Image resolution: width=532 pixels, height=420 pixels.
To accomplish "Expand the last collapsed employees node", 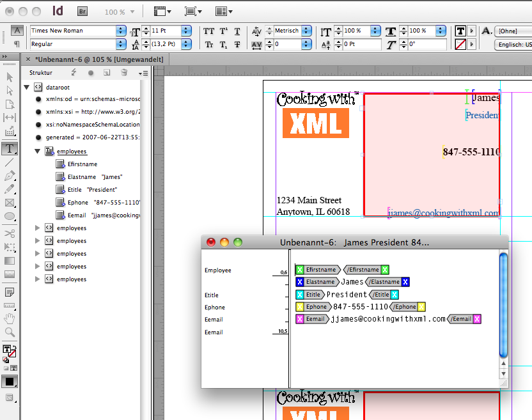I will (x=37, y=279).
